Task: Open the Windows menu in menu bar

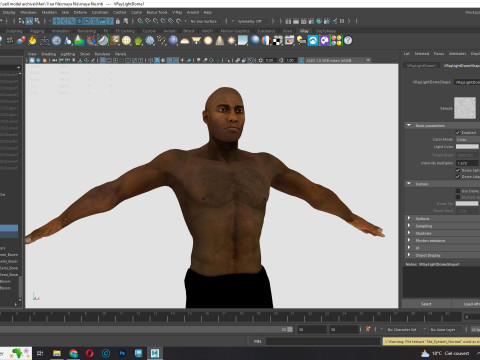Action: tap(28, 12)
